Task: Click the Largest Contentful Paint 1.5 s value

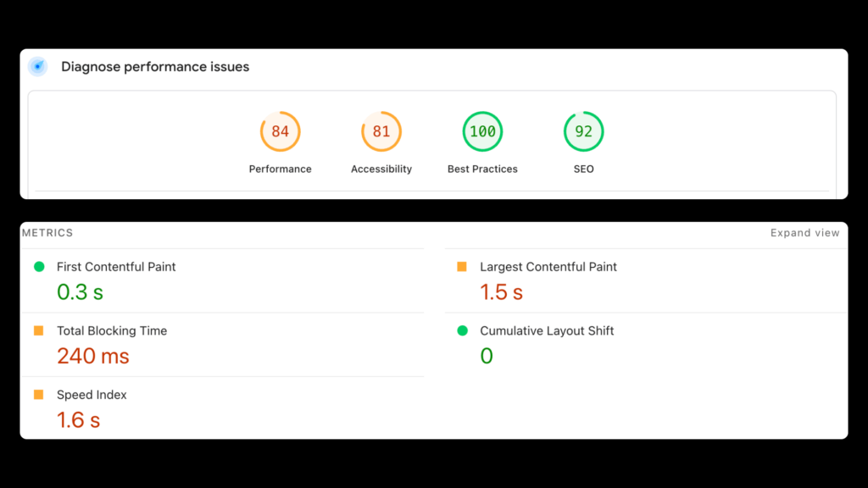Action: 501,292
